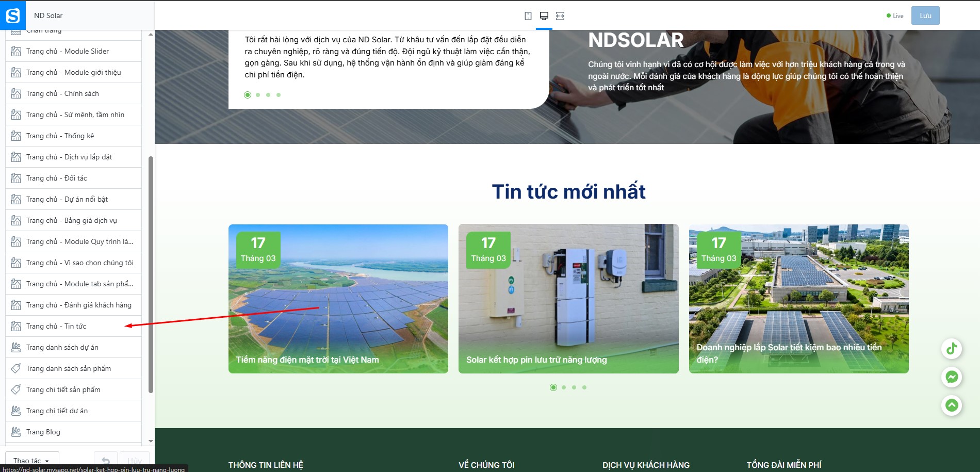Image resolution: width=980 pixels, height=472 pixels.
Task: Click the THÔNG TIN LIÊN HỆ footer heading
Action: (266, 465)
